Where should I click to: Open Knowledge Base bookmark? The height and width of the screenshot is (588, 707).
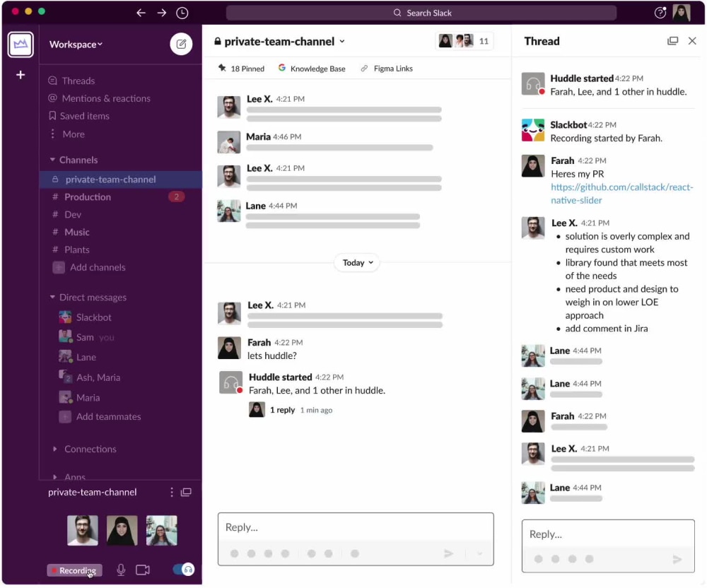coord(312,69)
